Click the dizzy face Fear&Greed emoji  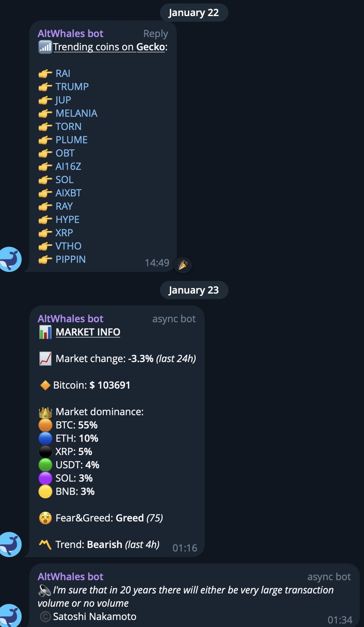(x=45, y=518)
